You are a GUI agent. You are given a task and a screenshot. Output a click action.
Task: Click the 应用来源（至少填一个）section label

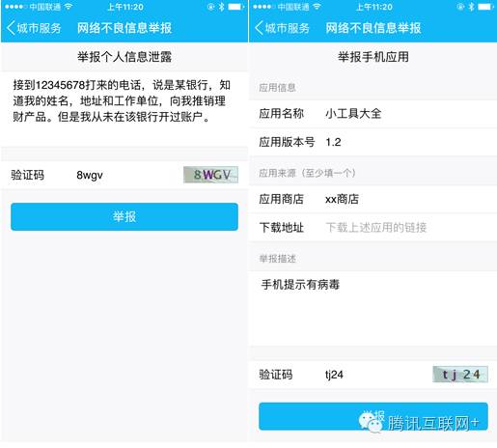[x=307, y=173]
